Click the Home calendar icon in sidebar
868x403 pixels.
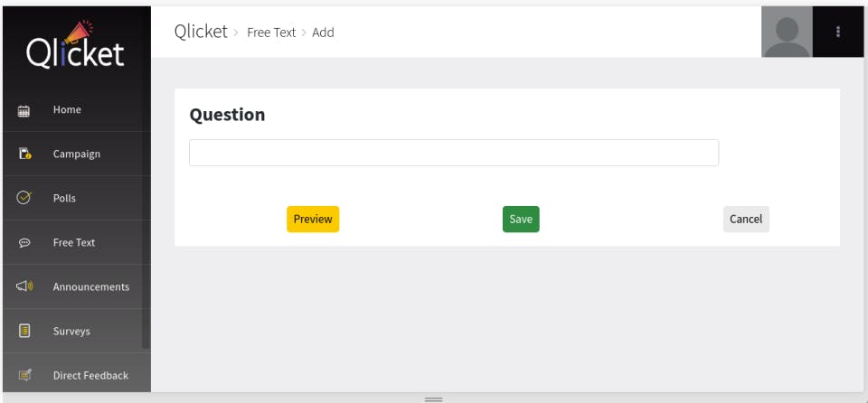coord(24,110)
